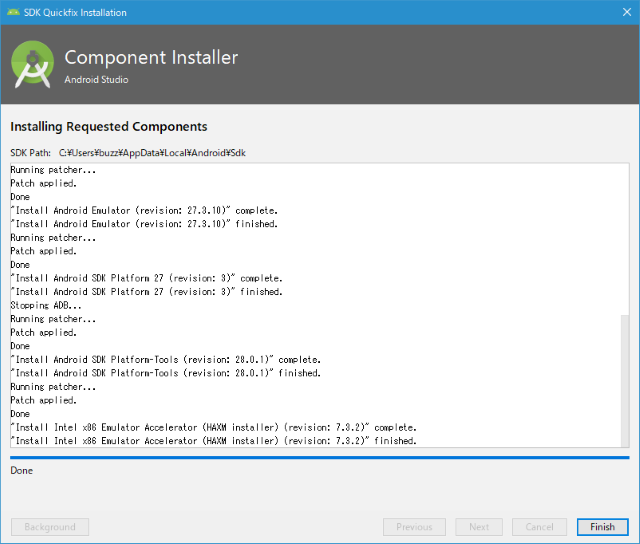Click the disabled Previous button
640x544 pixels.
[414, 527]
